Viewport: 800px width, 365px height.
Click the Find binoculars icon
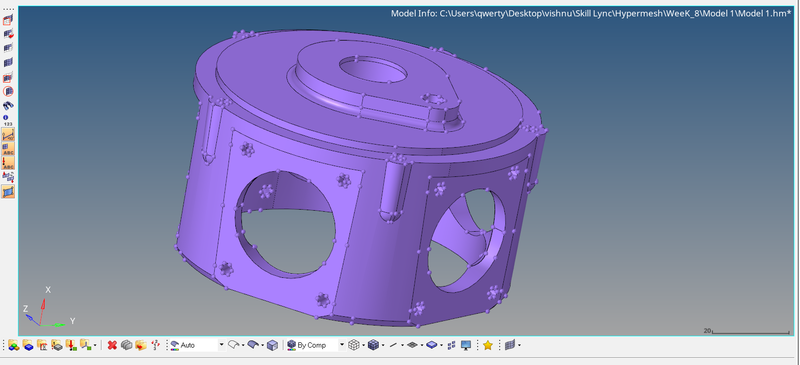[8, 106]
